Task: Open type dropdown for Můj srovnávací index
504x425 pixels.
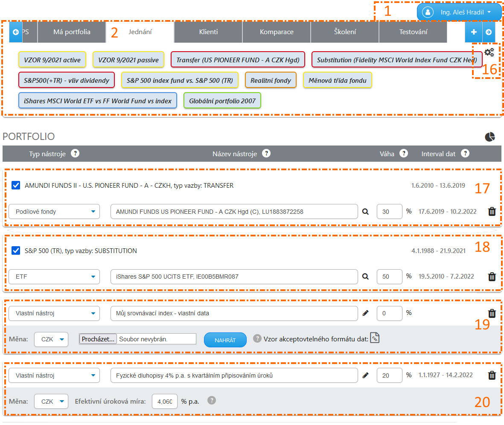Action: point(54,313)
